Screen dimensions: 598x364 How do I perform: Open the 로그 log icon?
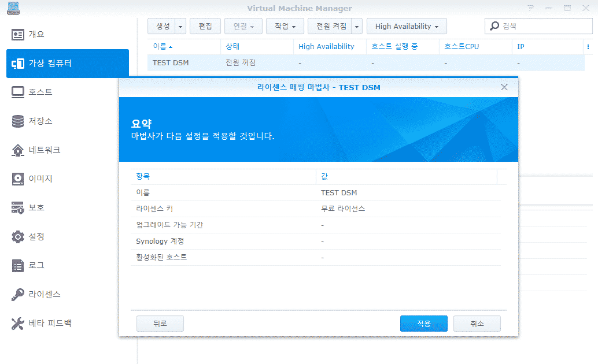point(17,266)
